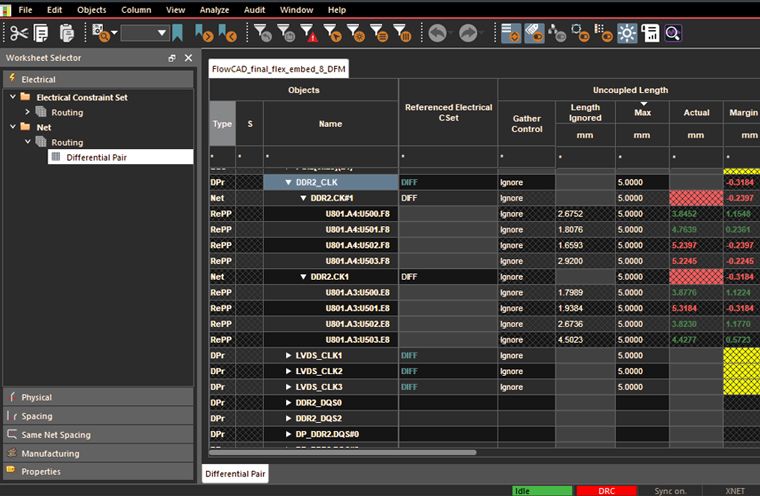Click the Undo arrow icon

(438, 33)
